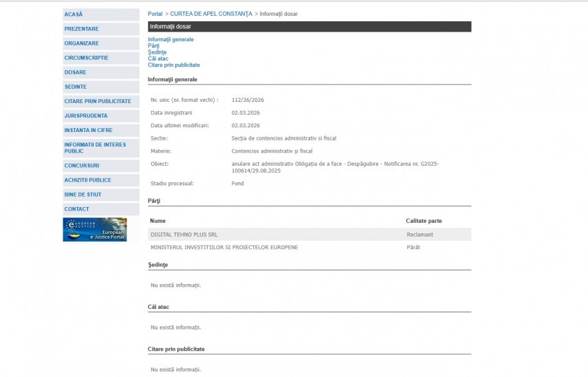Click the European e-Justice Portal banner
The height and width of the screenshot is (377, 588).
tap(94, 230)
